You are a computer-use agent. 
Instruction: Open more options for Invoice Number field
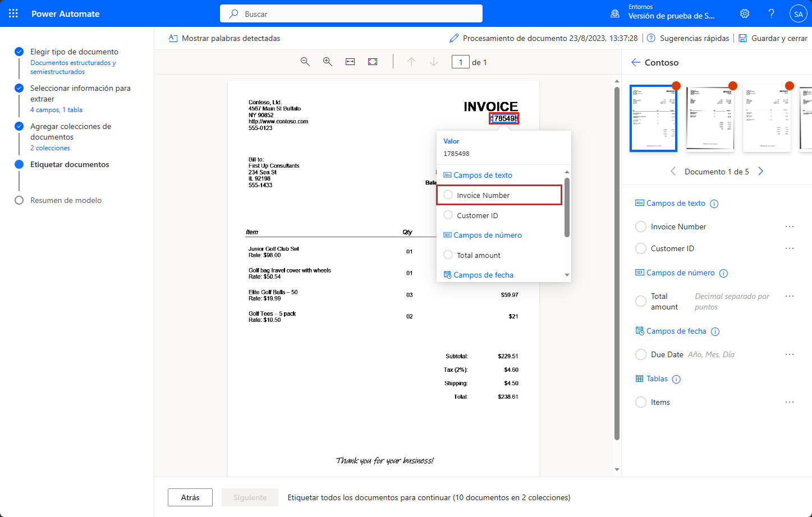pyautogui.click(x=790, y=227)
